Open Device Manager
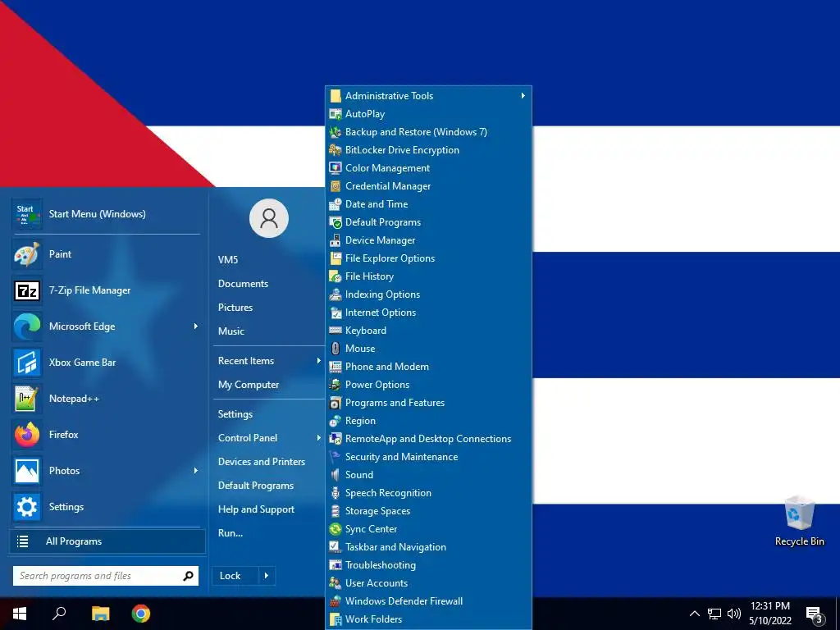Image resolution: width=840 pixels, height=630 pixels. tap(428, 240)
